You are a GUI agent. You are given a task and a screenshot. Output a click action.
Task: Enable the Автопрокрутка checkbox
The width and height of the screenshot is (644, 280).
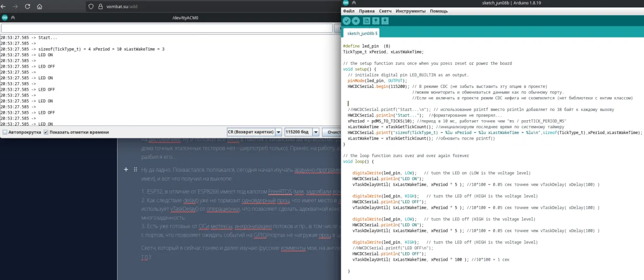tap(5, 132)
